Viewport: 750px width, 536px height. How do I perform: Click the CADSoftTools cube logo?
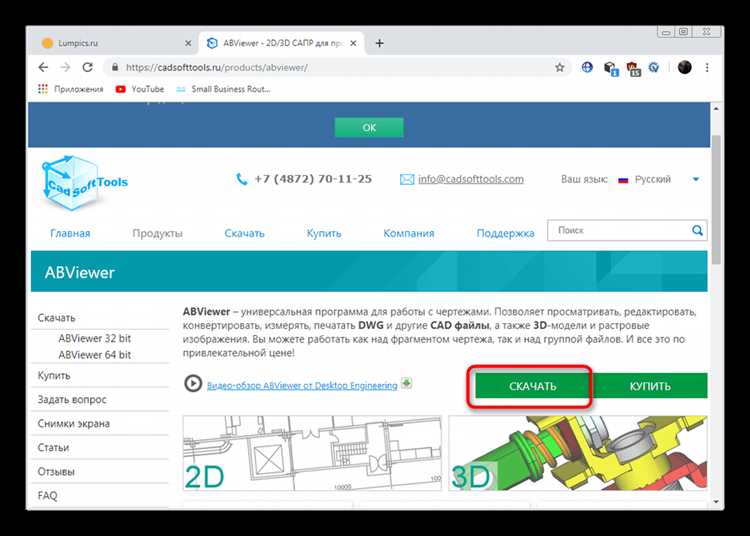click(x=84, y=183)
